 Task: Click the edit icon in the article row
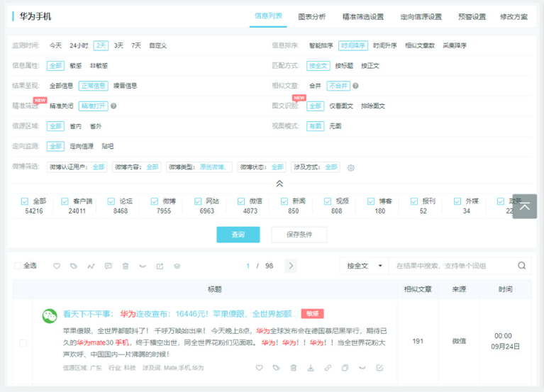point(379,368)
